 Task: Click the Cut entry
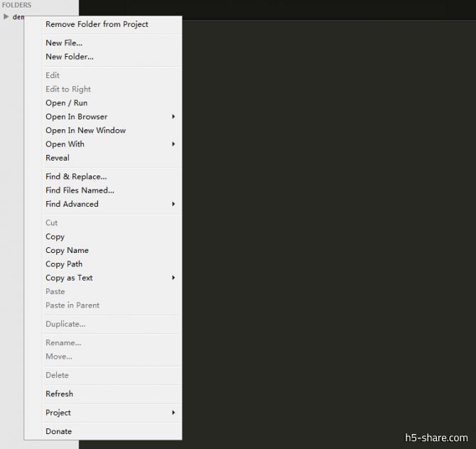tap(103, 223)
